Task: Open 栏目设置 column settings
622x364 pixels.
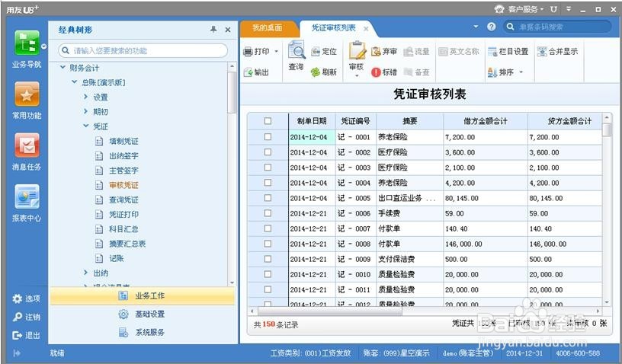Action: [x=508, y=52]
